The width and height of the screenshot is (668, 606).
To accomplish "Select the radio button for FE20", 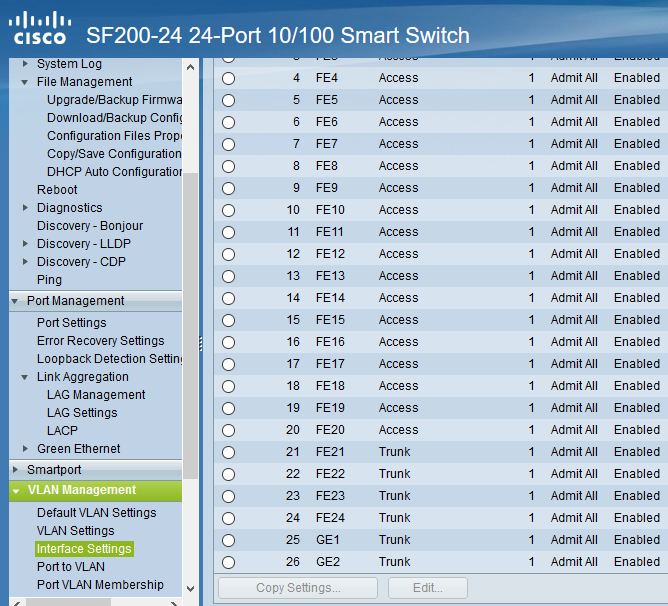I will tap(229, 430).
